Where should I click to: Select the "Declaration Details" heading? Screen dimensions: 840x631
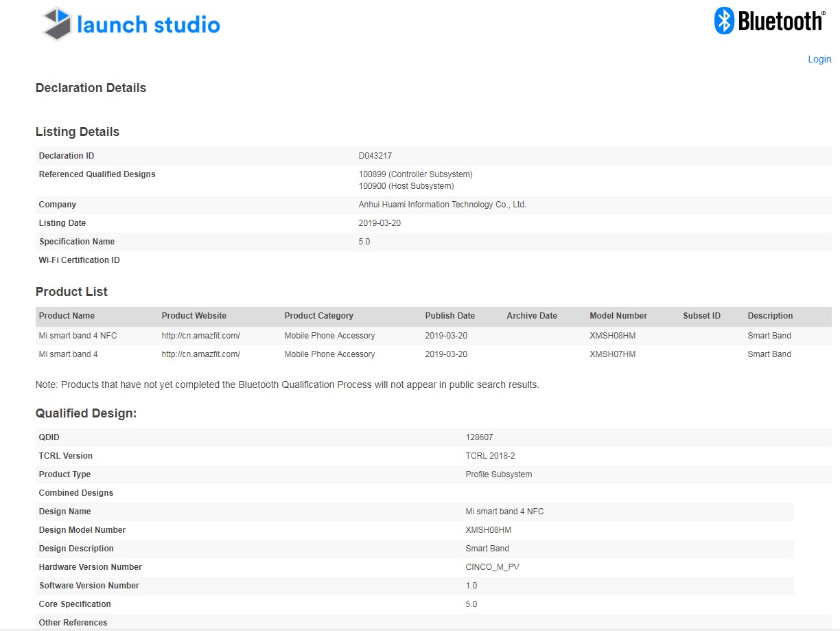(91, 88)
